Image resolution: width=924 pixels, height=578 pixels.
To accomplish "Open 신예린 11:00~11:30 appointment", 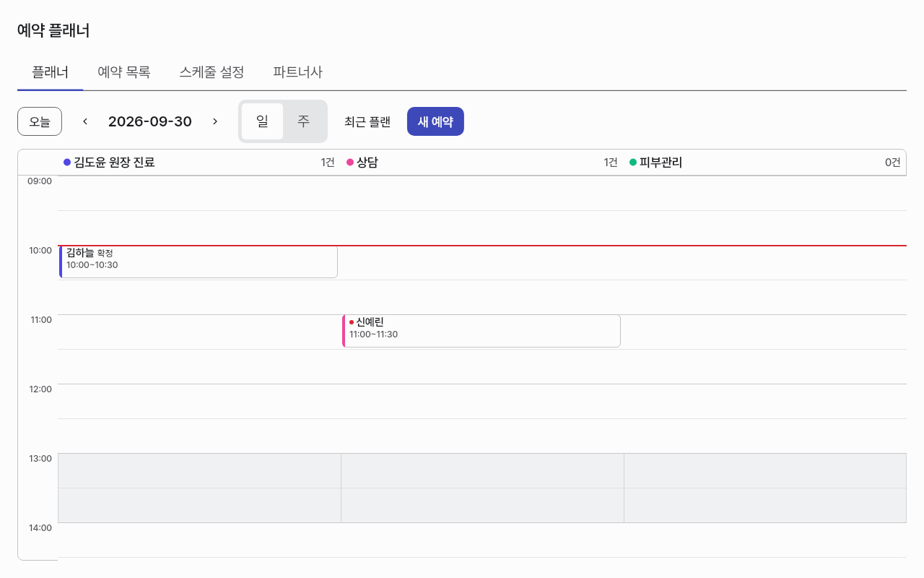I will click(x=481, y=331).
